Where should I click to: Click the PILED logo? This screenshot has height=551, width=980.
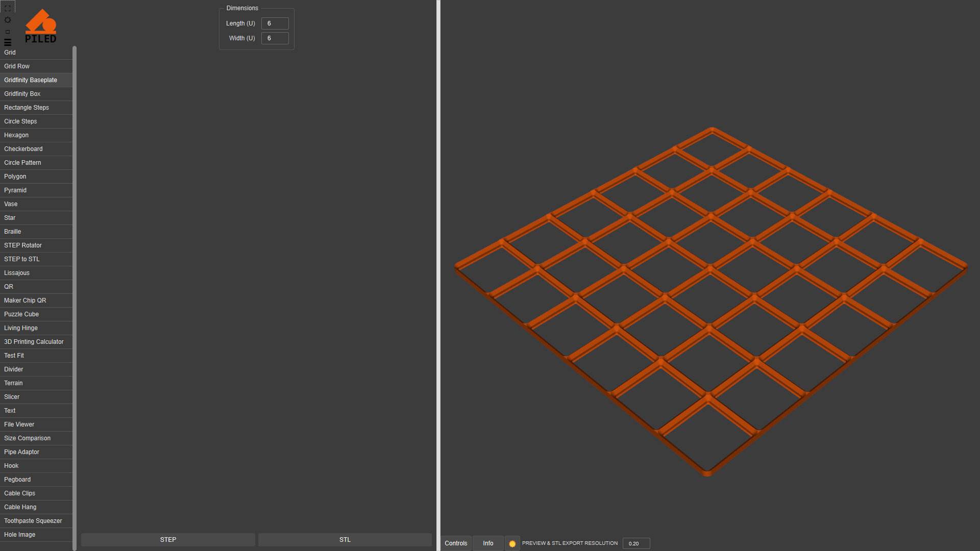[x=41, y=27]
